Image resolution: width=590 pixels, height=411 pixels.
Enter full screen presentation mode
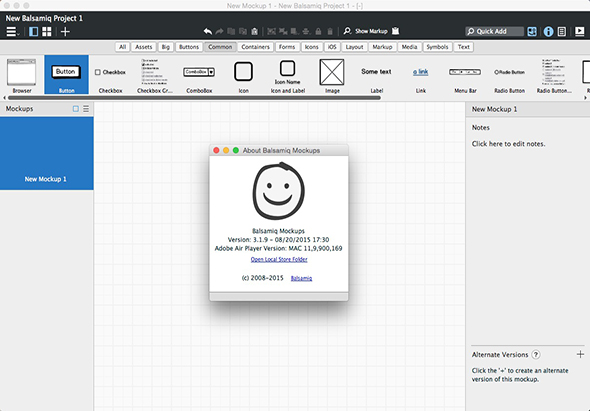coord(579,31)
